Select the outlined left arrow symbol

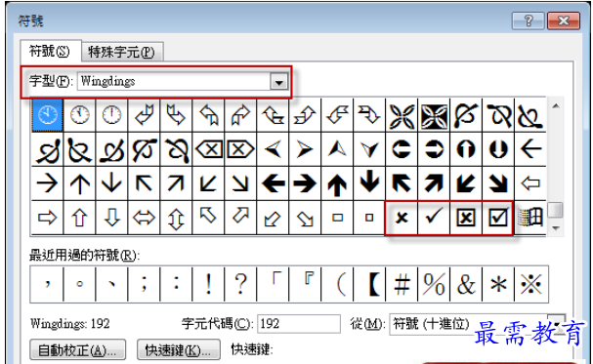(x=530, y=183)
